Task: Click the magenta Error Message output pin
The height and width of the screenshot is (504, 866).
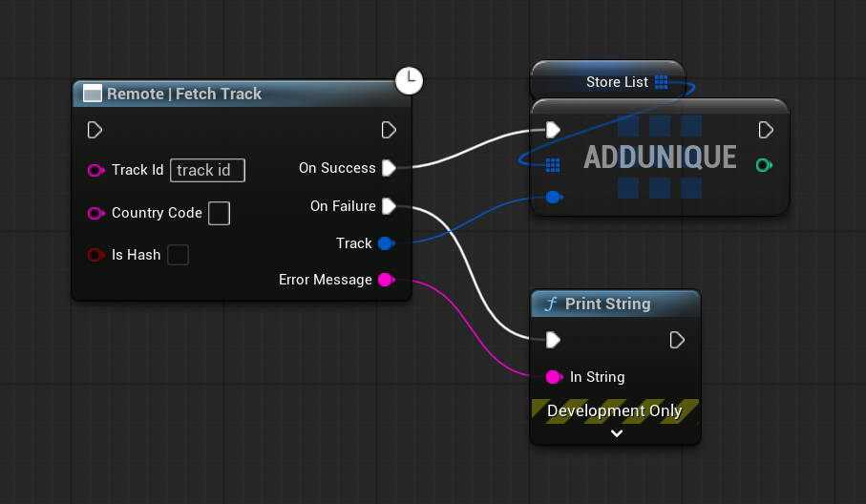Action: (x=385, y=280)
